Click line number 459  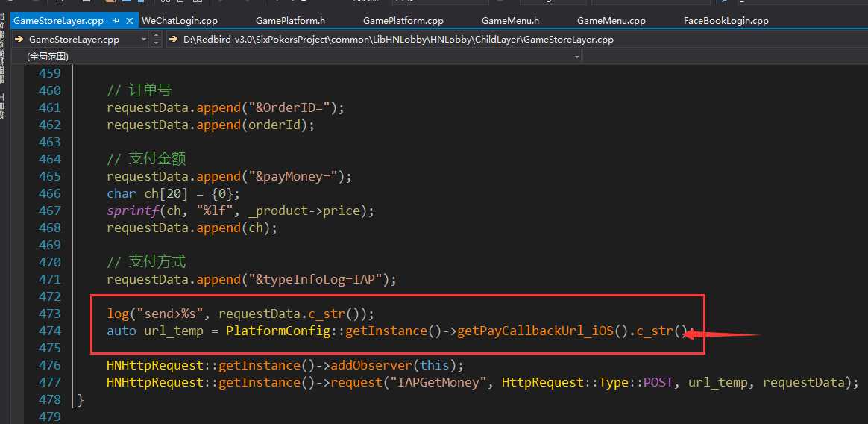50,72
